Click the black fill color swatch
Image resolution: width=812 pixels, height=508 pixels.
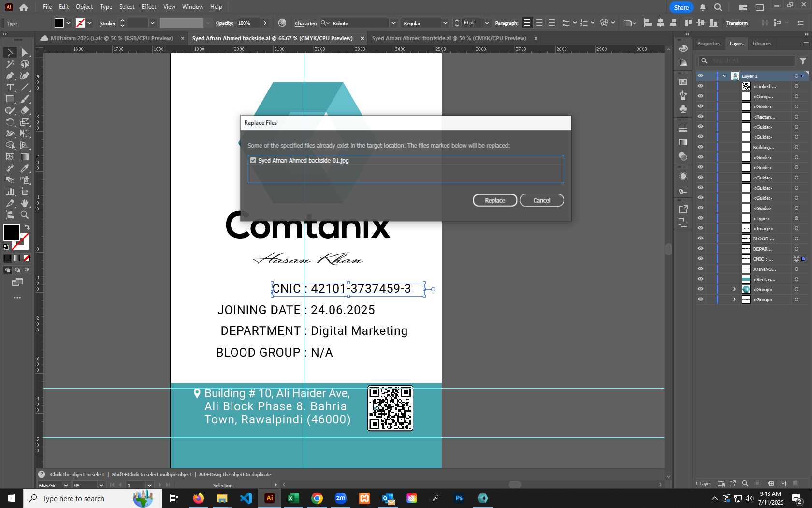tap(12, 233)
